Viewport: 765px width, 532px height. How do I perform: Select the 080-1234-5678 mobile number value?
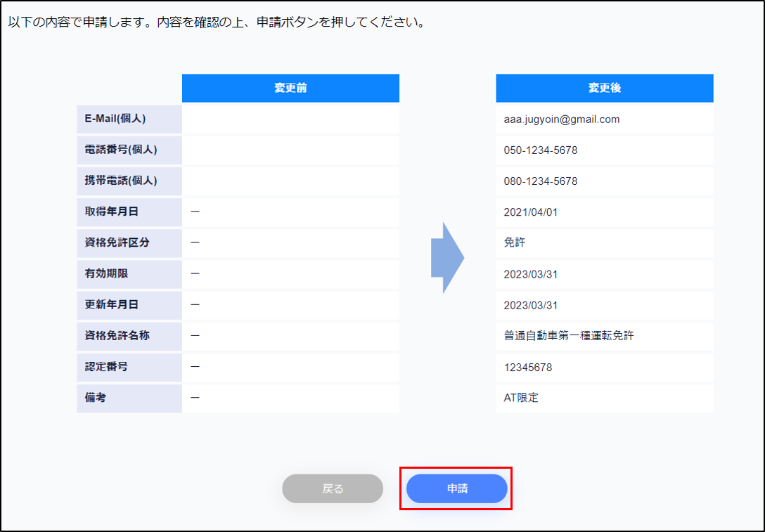(541, 181)
